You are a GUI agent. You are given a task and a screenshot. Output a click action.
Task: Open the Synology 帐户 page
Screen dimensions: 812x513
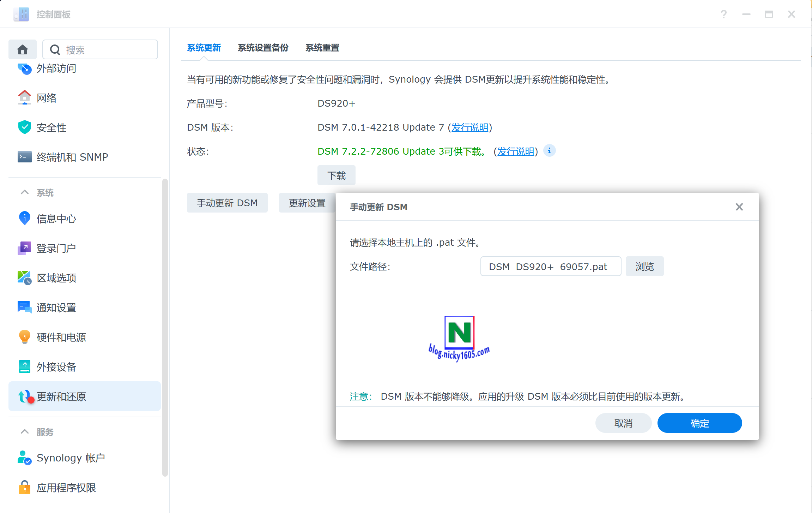(x=71, y=457)
